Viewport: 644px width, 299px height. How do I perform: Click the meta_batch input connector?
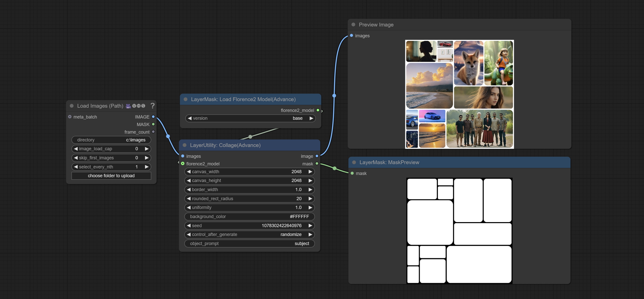tap(70, 117)
